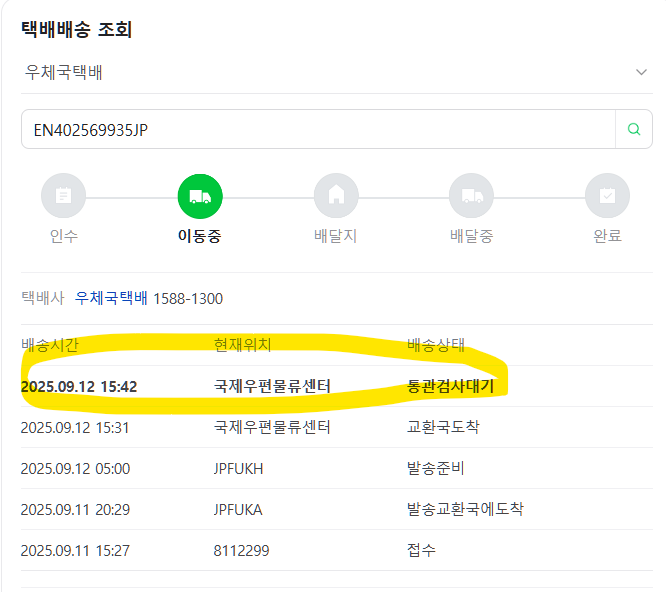The image size is (666, 592).
Task: Expand the courier selection chevron arrow
Action: pos(641,72)
